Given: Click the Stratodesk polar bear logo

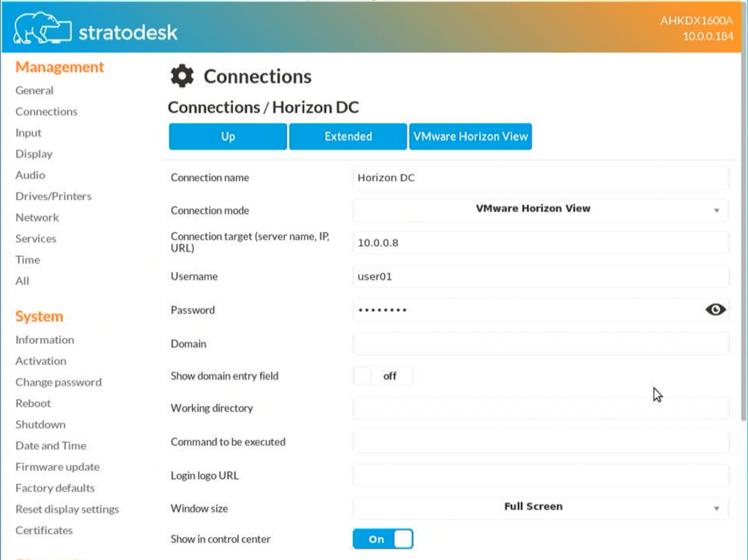Looking at the screenshot, I should point(42,28).
